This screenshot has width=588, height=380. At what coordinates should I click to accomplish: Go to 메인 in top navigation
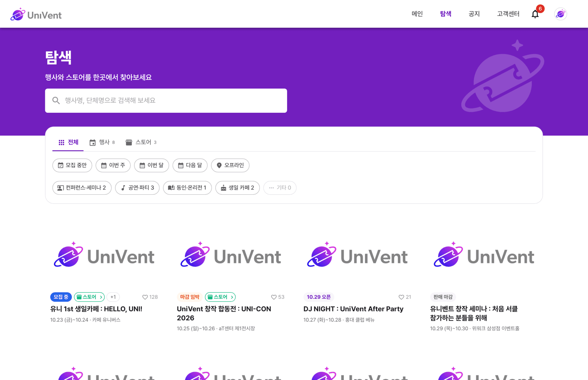coord(417,14)
